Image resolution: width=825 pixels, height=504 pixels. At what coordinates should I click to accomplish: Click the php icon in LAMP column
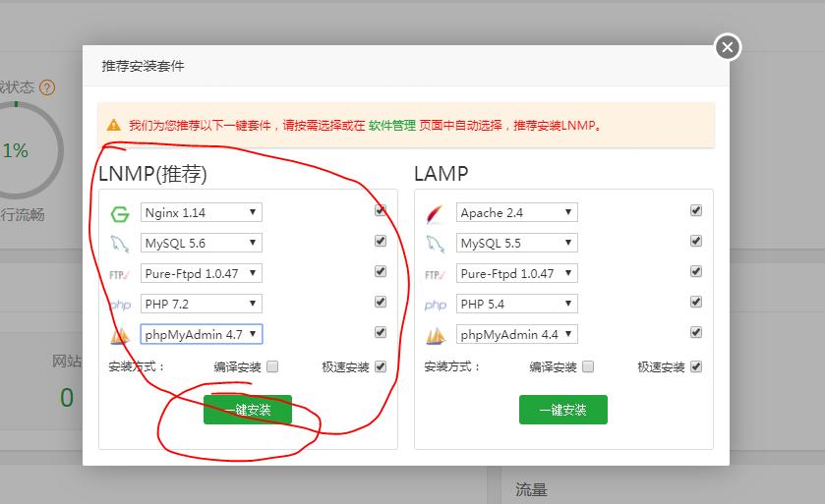tap(436, 305)
